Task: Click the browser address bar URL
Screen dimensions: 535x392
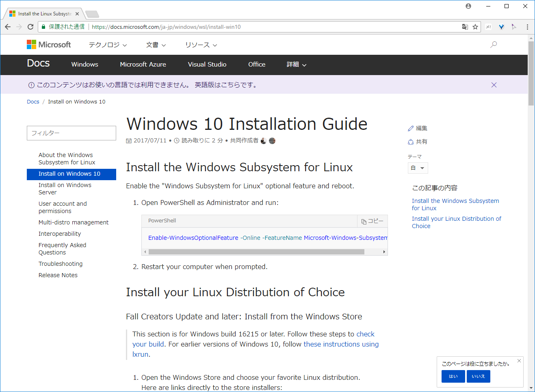Action: (166, 27)
